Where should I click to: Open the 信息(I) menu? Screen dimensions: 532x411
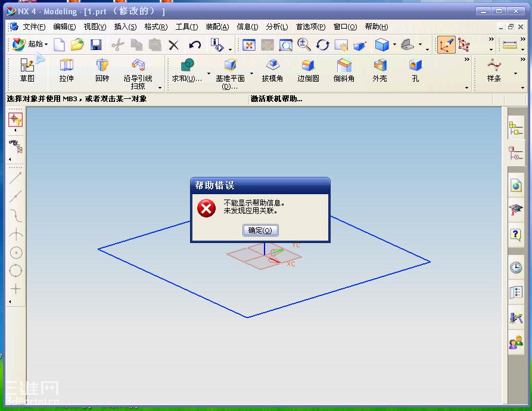point(247,27)
